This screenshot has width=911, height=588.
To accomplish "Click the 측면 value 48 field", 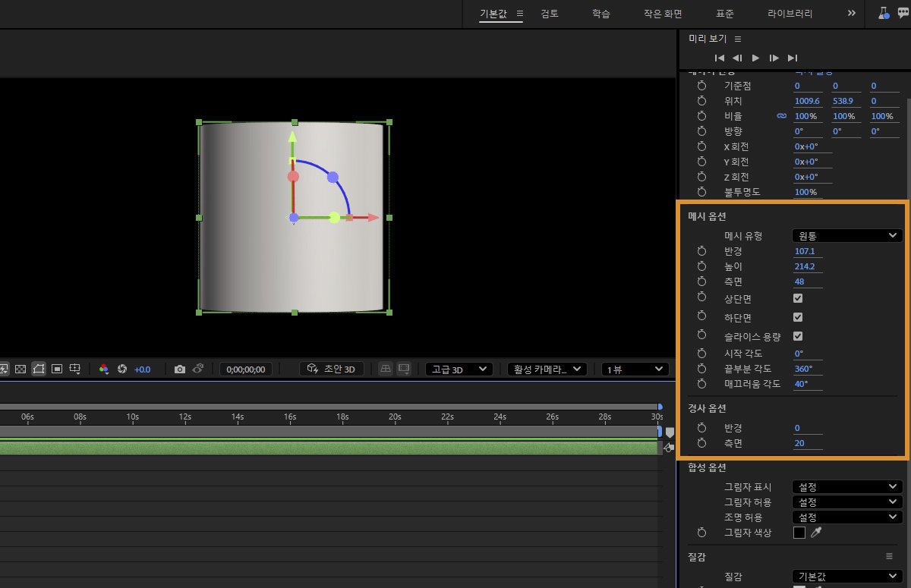I will coord(809,281).
